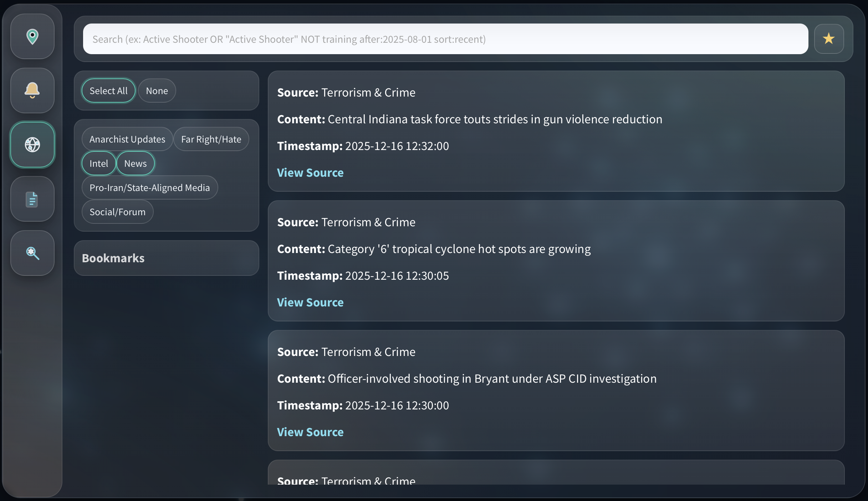This screenshot has width=868, height=501.
Task: View source of gun violence reduction article
Action: tap(310, 172)
